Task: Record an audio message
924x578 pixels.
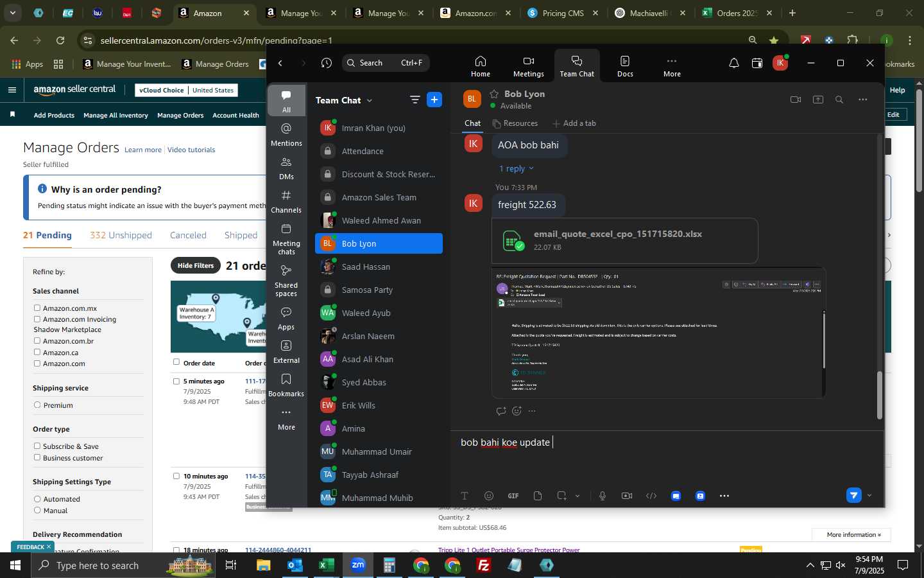Action: tap(603, 496)
